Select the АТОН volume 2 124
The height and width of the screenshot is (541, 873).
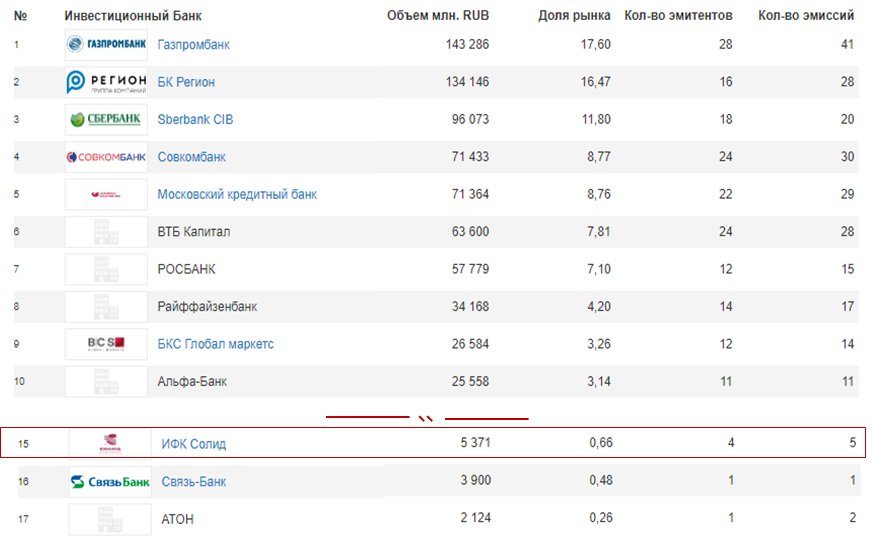point(475,518)
